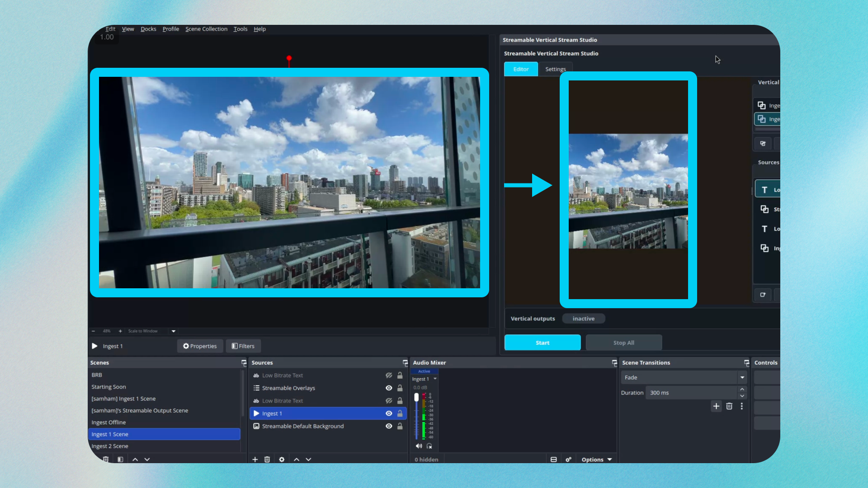Open source properties gear in Sources toolbar
Screen dimensions: 868x488
[x=282, y=459]
